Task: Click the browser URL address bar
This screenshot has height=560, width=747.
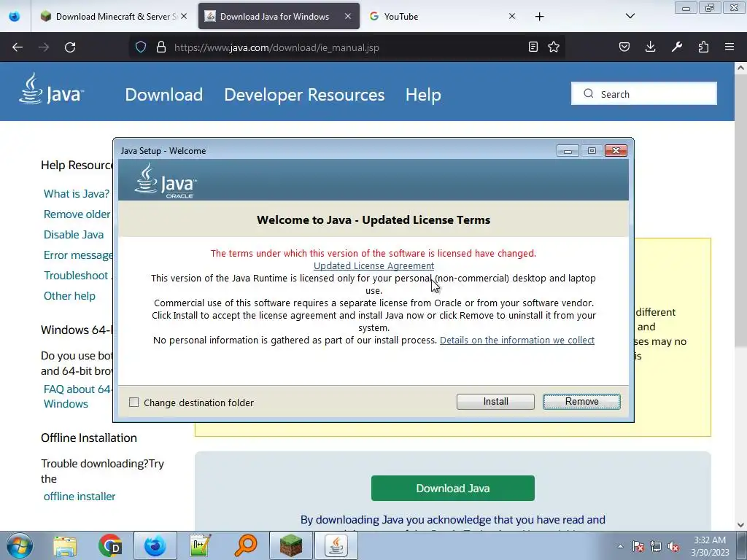Action: (x=347, y=47)
